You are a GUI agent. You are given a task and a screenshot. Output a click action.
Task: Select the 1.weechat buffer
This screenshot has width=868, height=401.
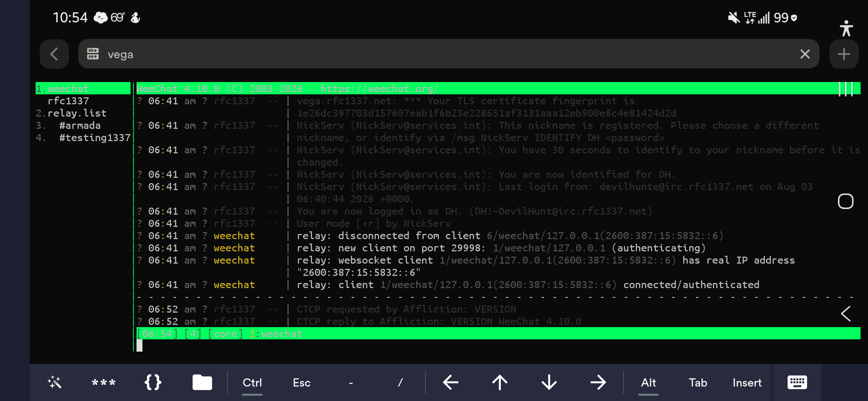pos(83,89)
